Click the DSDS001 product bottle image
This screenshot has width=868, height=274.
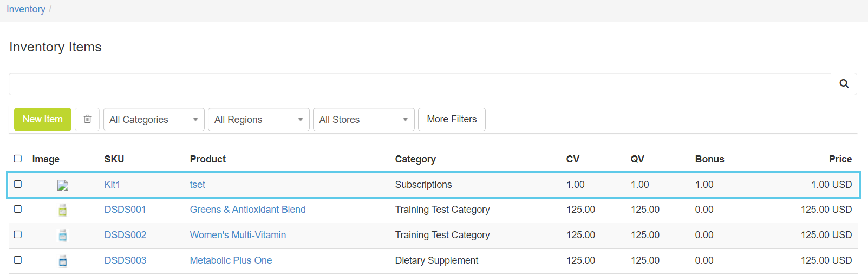(x=63, y=210)
